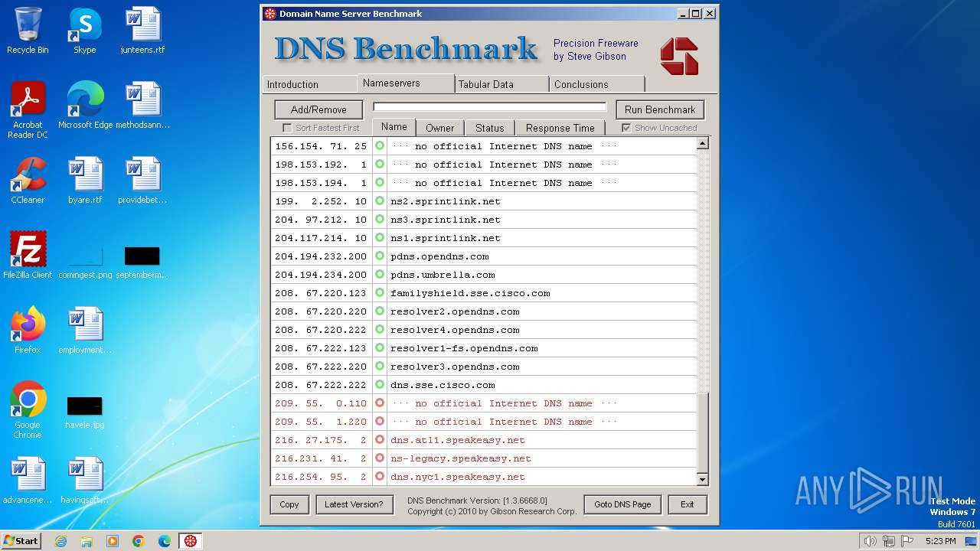Open Firefox desktop shortcut
980x551 pixels.
pos(28,331)
